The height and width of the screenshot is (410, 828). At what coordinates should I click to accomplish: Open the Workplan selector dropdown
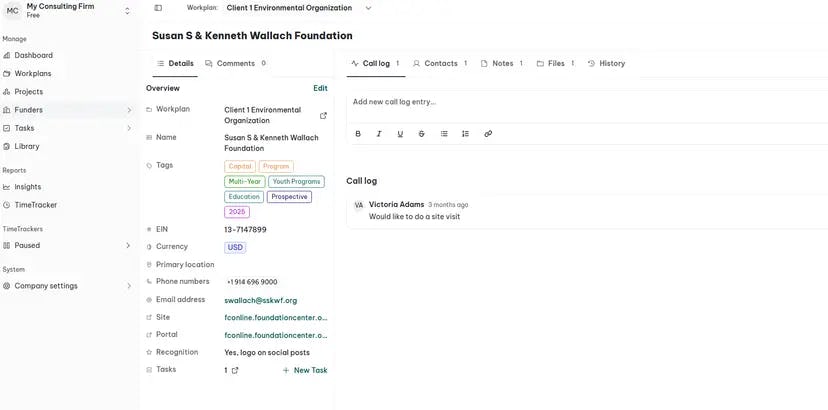299,8
